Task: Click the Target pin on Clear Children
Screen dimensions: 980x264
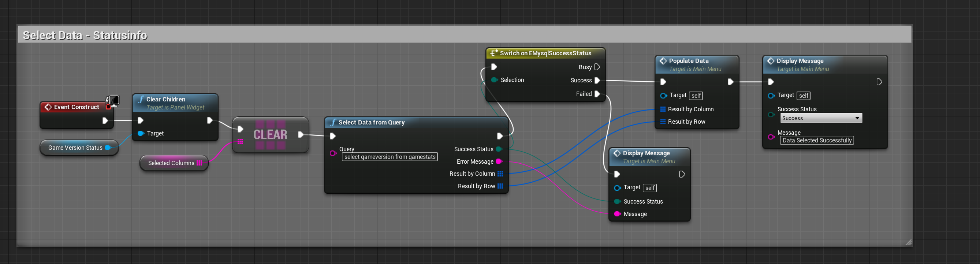Action: click(x=141, y=133)
